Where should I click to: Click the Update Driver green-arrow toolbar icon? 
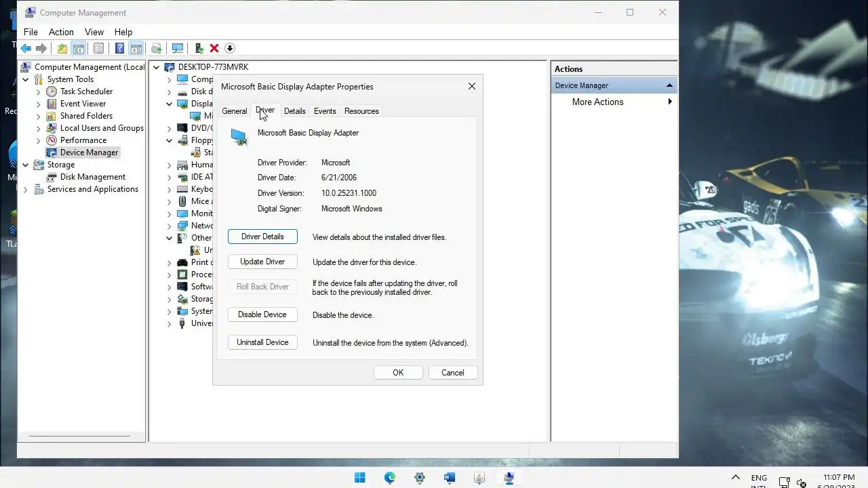[x=199, y=48]
